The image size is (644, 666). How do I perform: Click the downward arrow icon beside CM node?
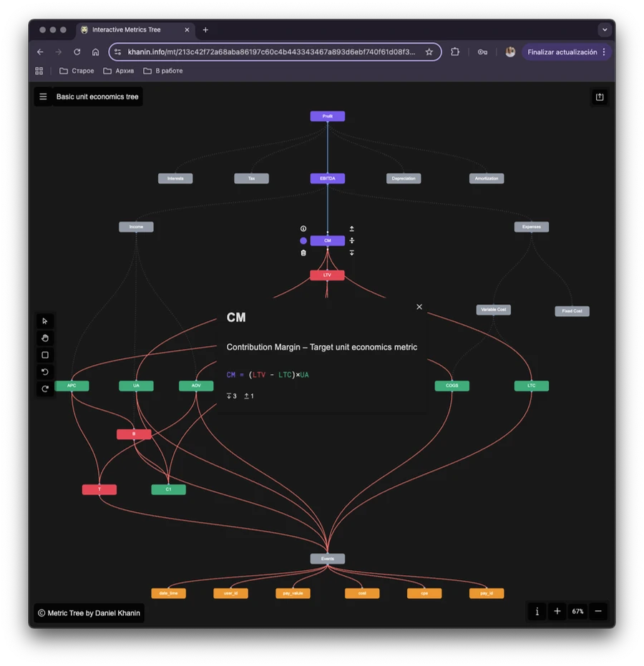click(x=352, y=253)
